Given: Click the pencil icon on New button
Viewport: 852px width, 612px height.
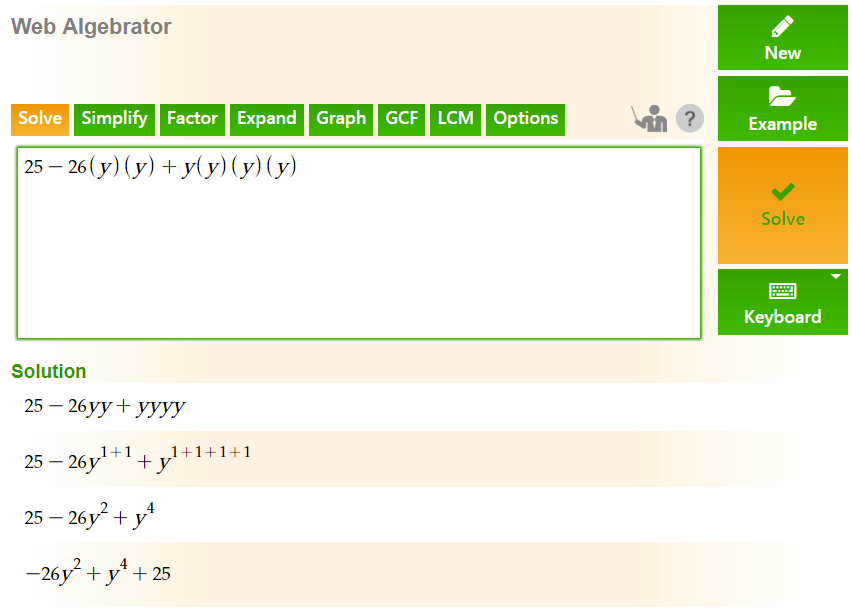Looking at the screenshot, I should [x=782, y=26].
